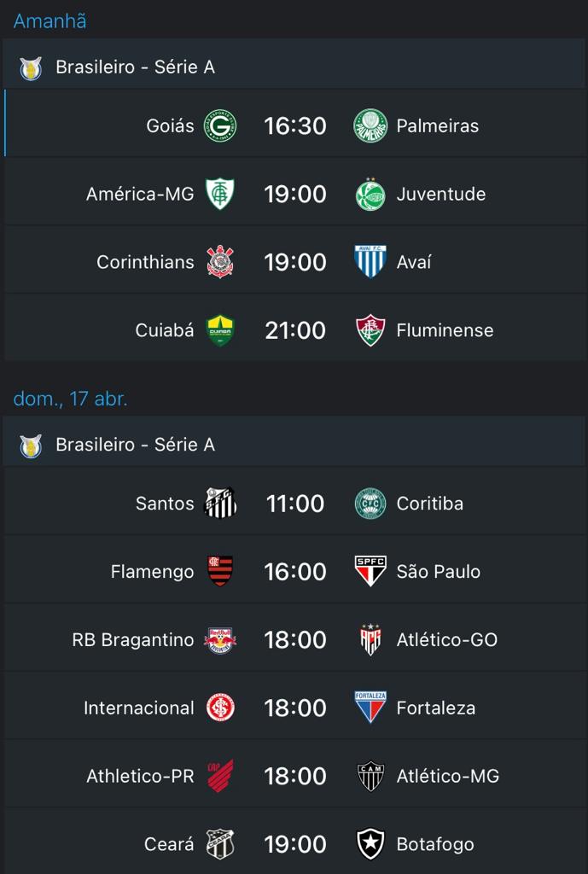Tap the Avaí striped shield
The height and width of the screenshot is (874, 588).
coord(370,262)
